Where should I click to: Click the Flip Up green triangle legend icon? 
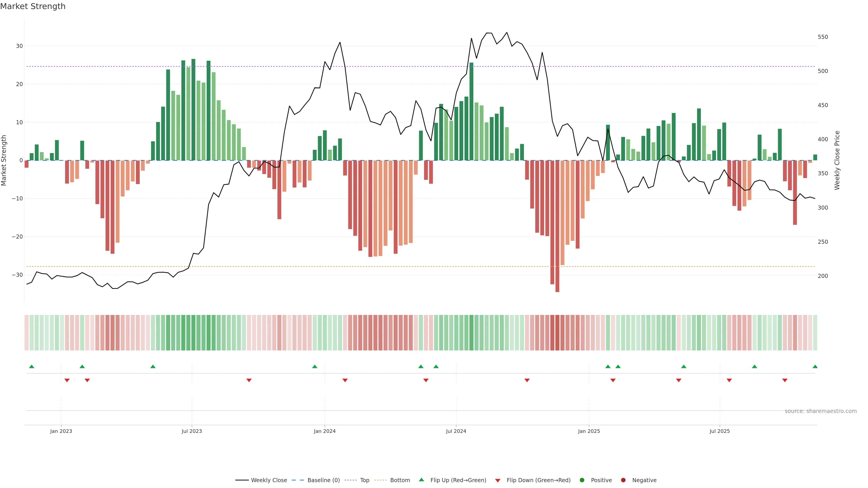point(421,480)
